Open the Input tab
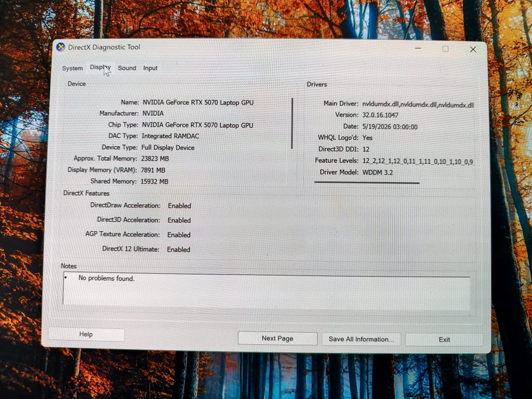Viewport: 532px width, 399px height. tap(150, 68)
